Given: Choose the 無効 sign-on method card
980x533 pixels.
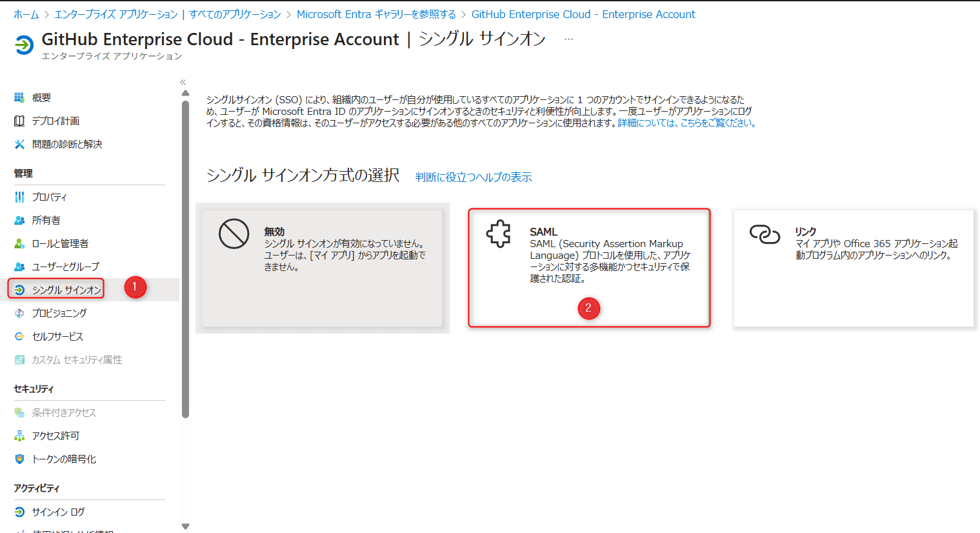Looking at the screenshot, I should (x=323, y=268).
